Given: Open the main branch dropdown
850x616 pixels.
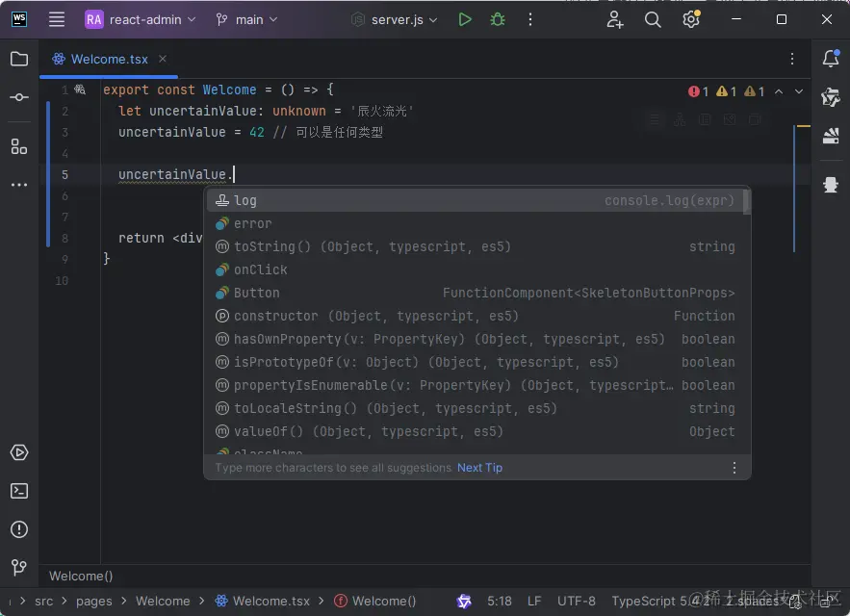Looking at the screenshot, I should coord(246,19).
